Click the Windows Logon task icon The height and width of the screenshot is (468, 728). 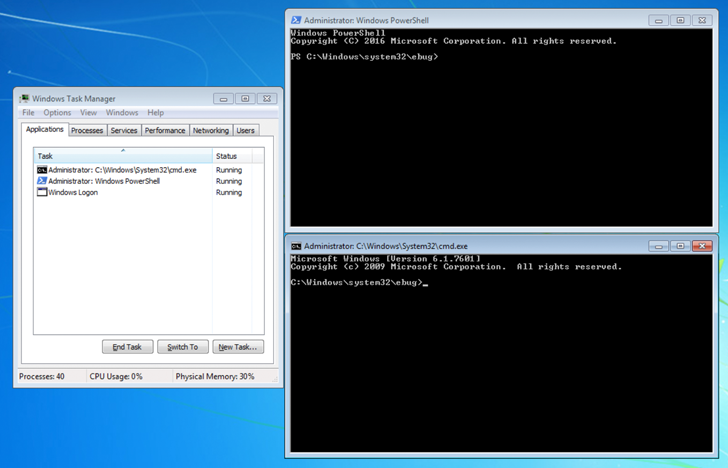tap(42, 192)
